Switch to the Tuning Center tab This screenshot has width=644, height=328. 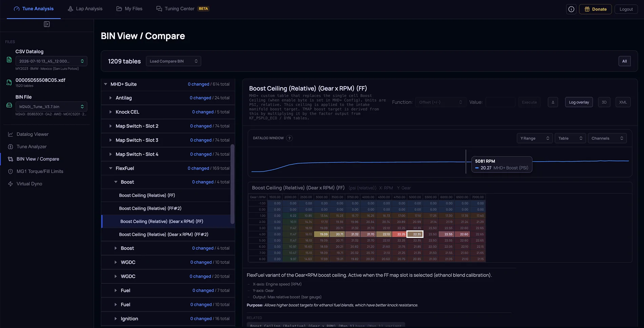(183, 9)
